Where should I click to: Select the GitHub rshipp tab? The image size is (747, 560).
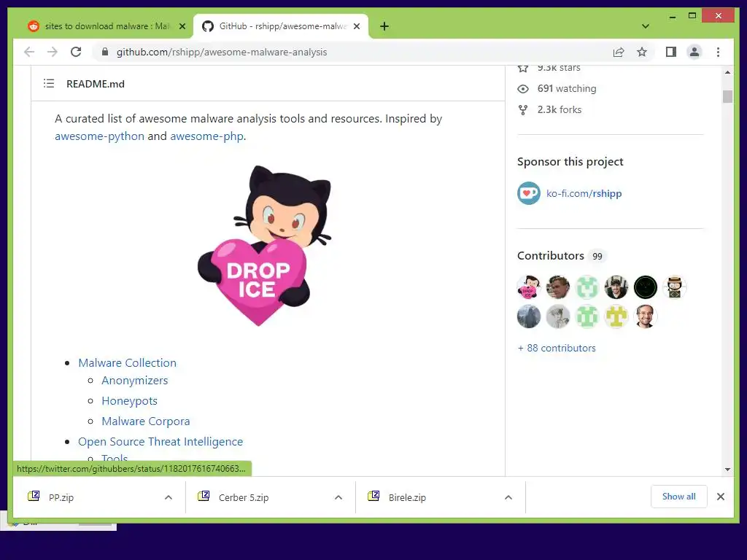click(281, 26)
